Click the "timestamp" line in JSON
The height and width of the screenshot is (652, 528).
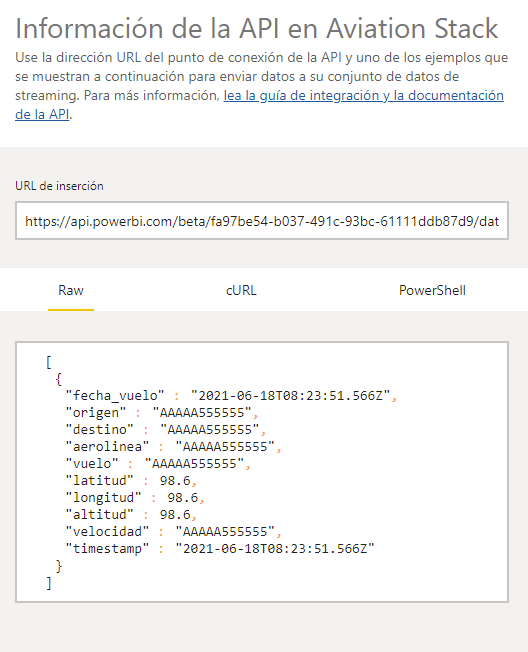click(x=220, y=549)
